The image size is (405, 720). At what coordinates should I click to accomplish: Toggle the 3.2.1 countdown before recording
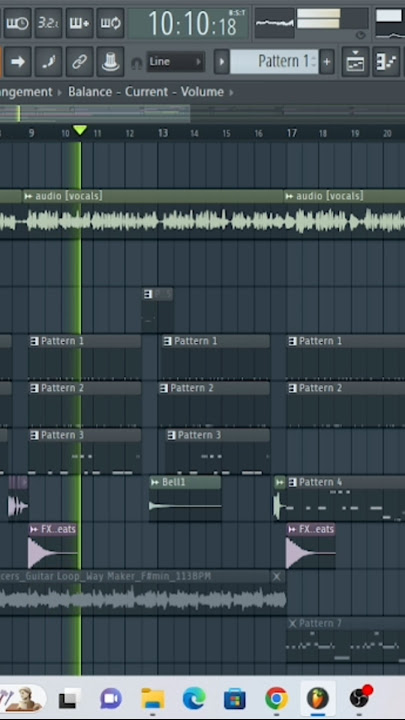click(x=48, y=23)
